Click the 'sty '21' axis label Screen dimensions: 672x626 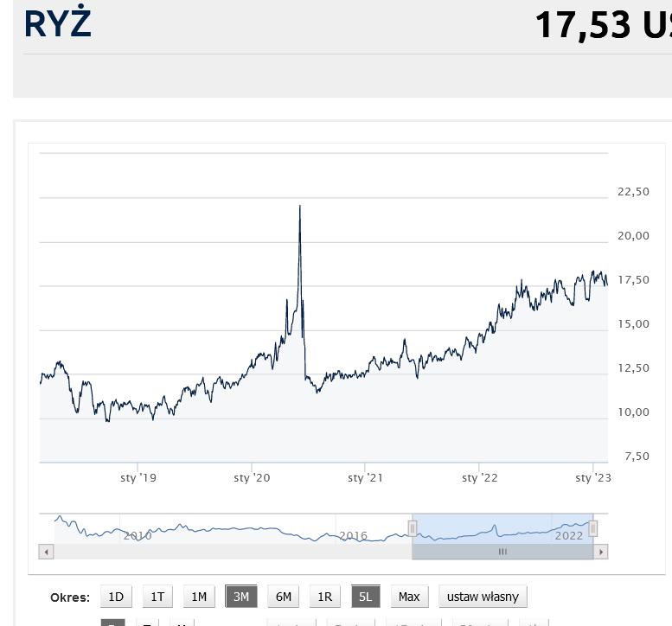364,477
